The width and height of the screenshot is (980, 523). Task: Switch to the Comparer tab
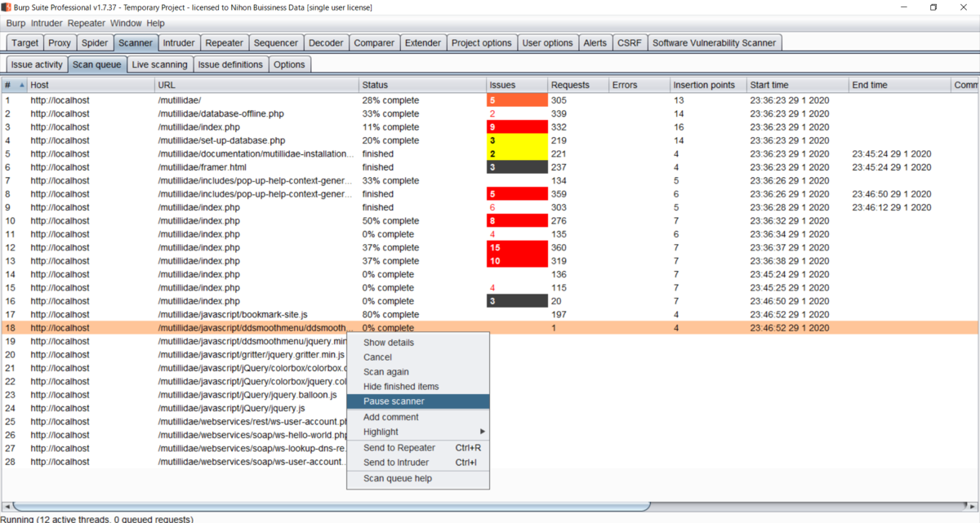pos(375,42)
